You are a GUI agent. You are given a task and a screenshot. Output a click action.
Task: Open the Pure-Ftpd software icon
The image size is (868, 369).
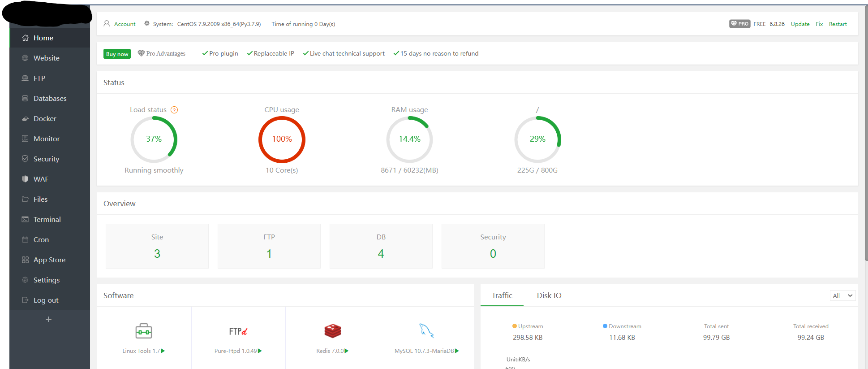point(238,331)
